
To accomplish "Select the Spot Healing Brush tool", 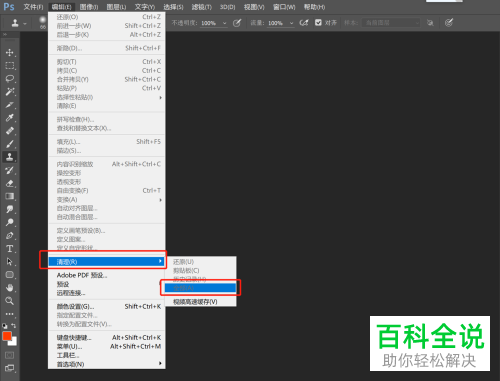I will [10, 131].
